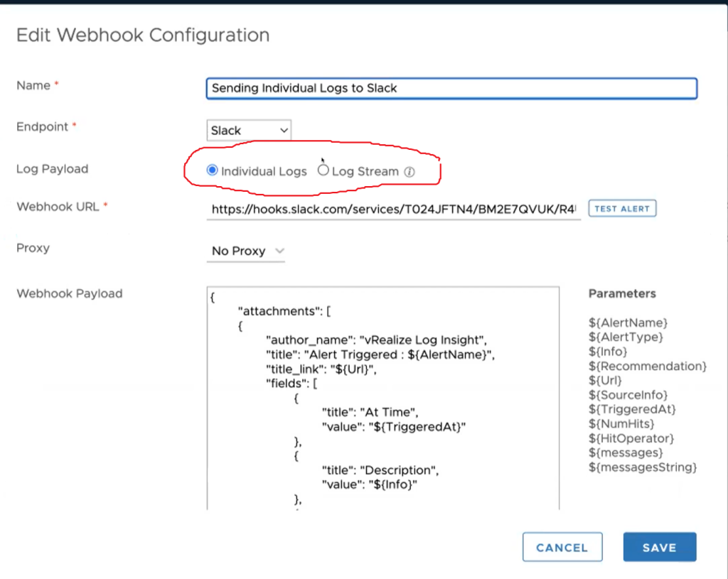Click into the Name text field
The image size is (728, 579).
(451, 88)
